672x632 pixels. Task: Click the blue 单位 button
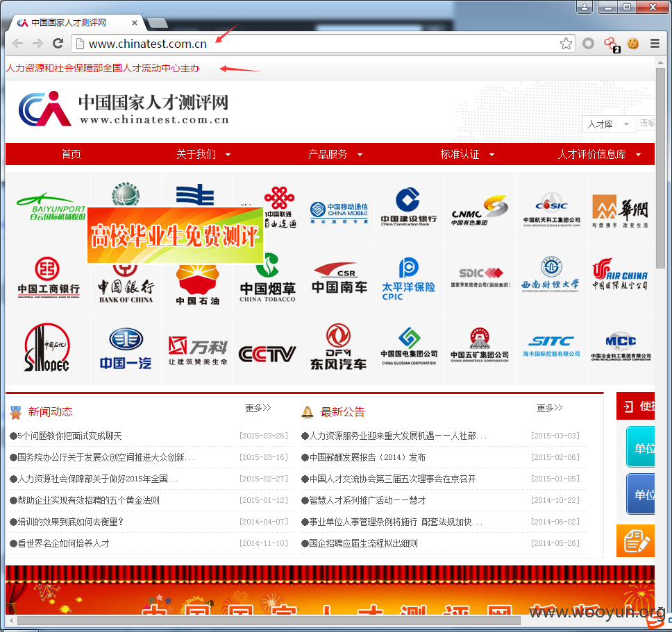tap(641, 494)
